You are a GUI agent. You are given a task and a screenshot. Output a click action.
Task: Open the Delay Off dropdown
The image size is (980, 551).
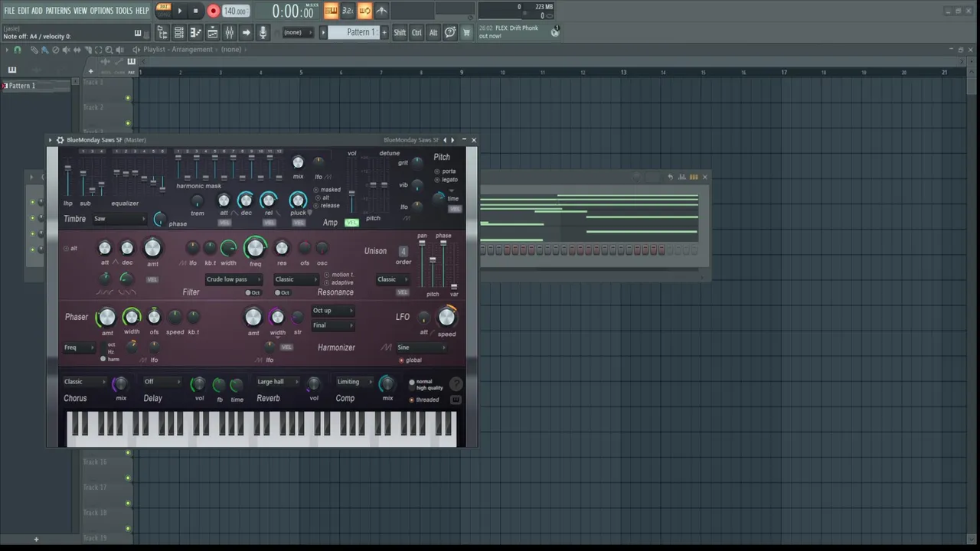pos(162,382)
